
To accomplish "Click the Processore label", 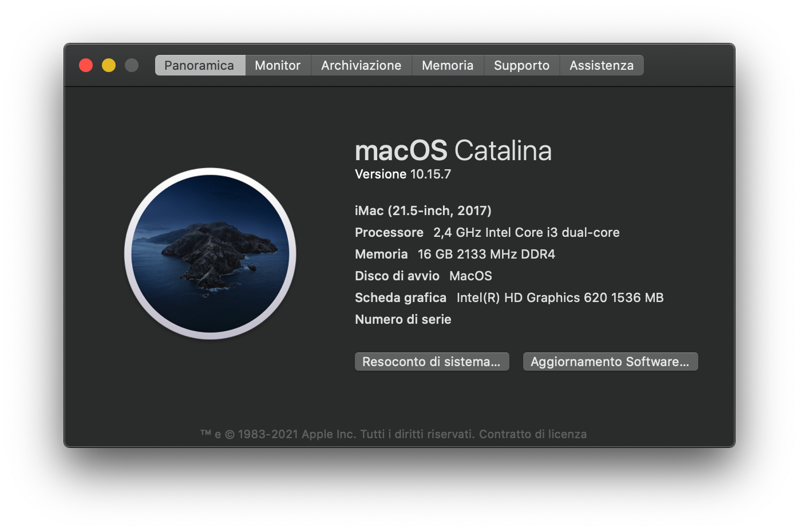I will point(389,232).
